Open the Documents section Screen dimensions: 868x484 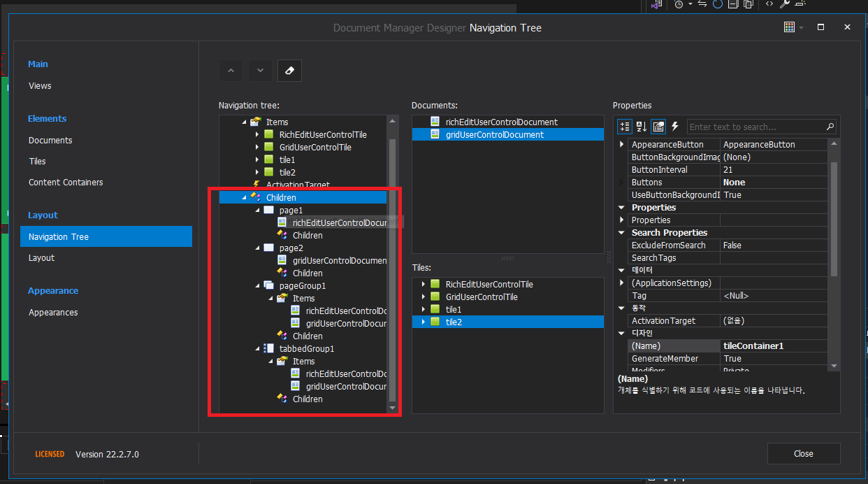[x=50, y=140]
